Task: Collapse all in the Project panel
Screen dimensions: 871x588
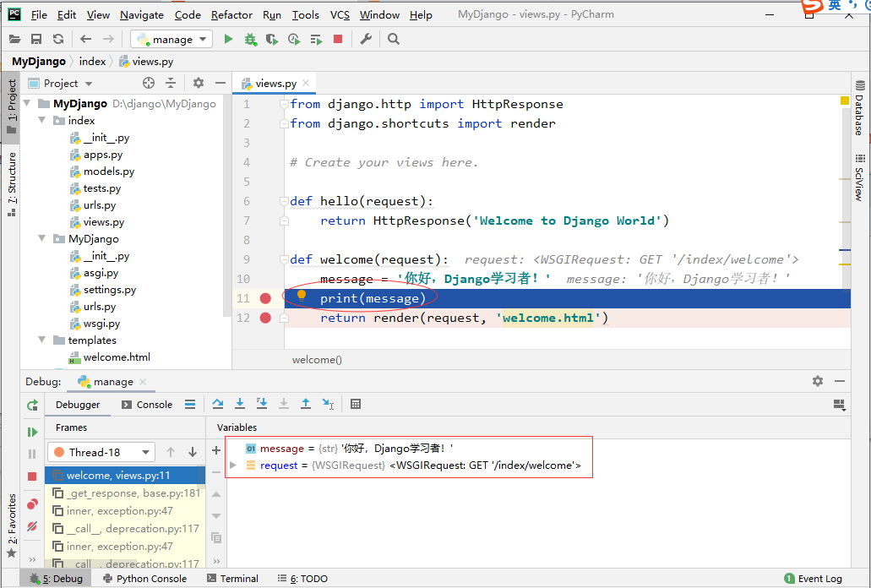Action: coord(171,84)
